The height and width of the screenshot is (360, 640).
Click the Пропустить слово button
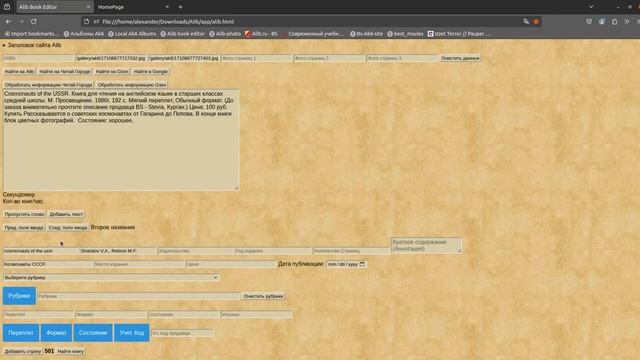click(x=24, y=214)
